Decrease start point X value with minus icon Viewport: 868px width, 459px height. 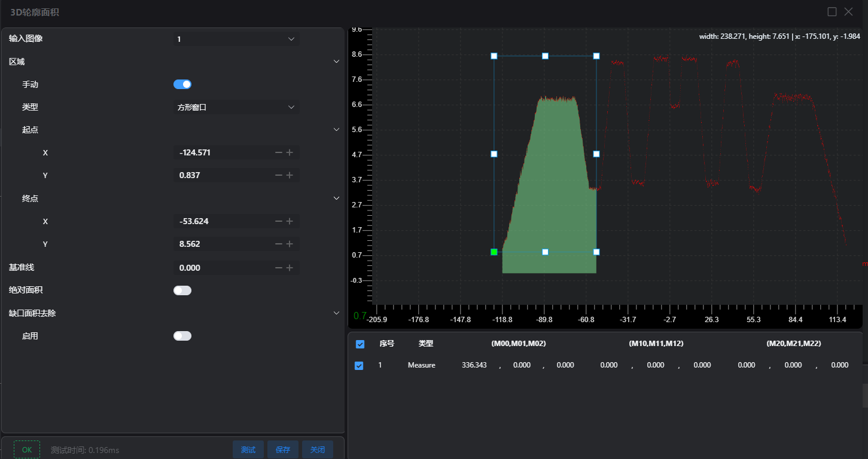point(279,152)
